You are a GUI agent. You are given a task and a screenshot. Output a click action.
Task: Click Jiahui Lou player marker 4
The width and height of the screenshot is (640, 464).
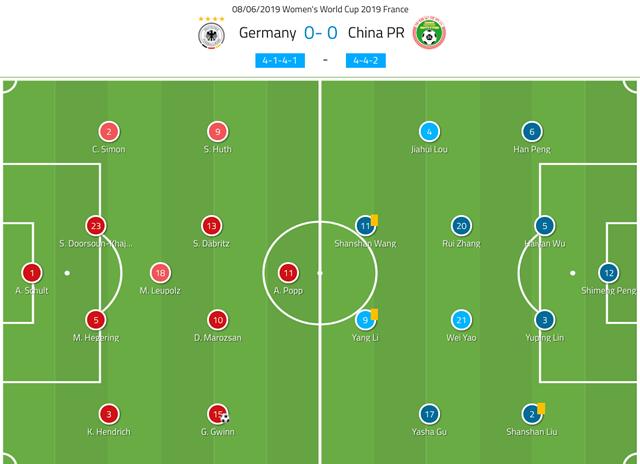tap(429, 131)
